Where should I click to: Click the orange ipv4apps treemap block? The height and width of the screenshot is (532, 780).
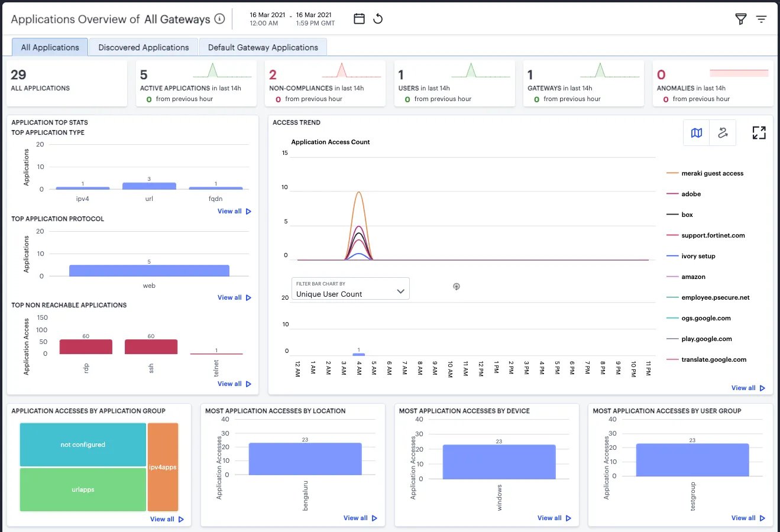coord(163,467)
